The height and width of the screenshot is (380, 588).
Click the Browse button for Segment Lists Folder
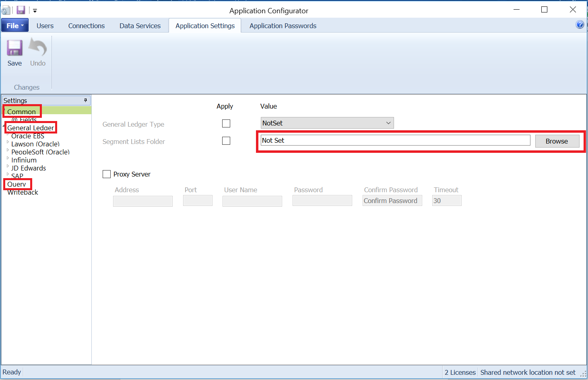pos(557,141)
